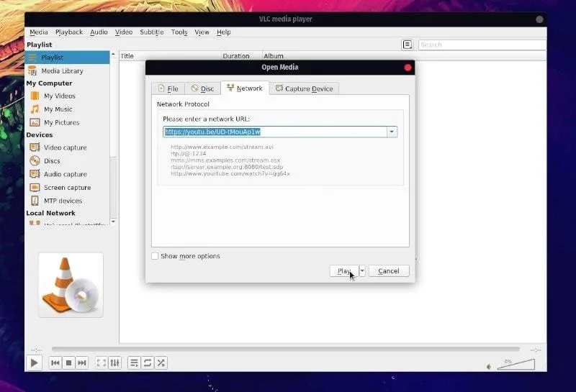Adjust the volume slider
Viewport: 576px width, 392px height.
click(x=516, y=365)
